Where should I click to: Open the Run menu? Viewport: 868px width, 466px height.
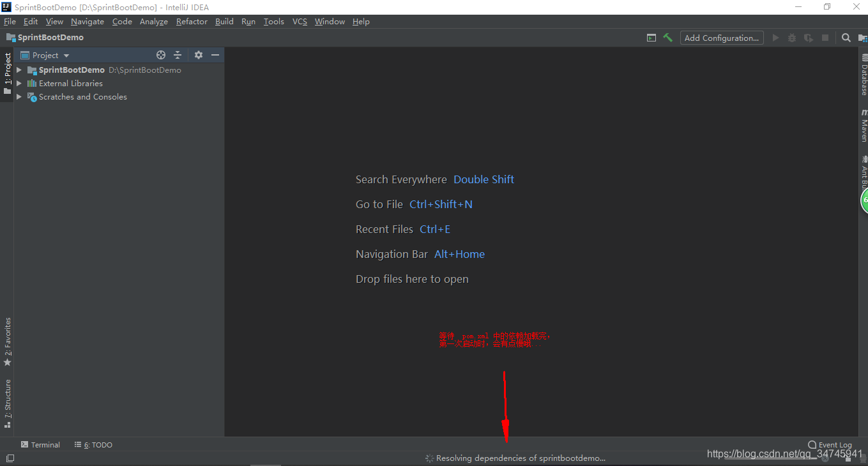pos(248,22)
